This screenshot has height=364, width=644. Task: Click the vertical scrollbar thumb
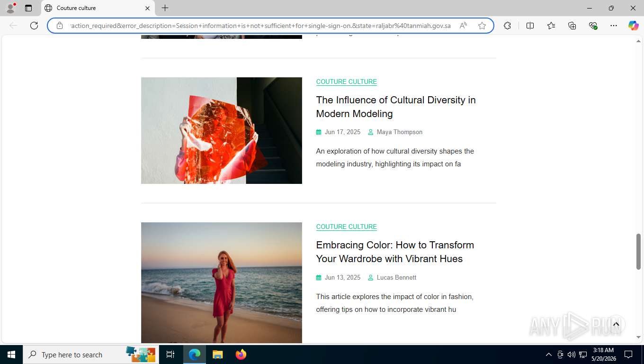point(638,251)
